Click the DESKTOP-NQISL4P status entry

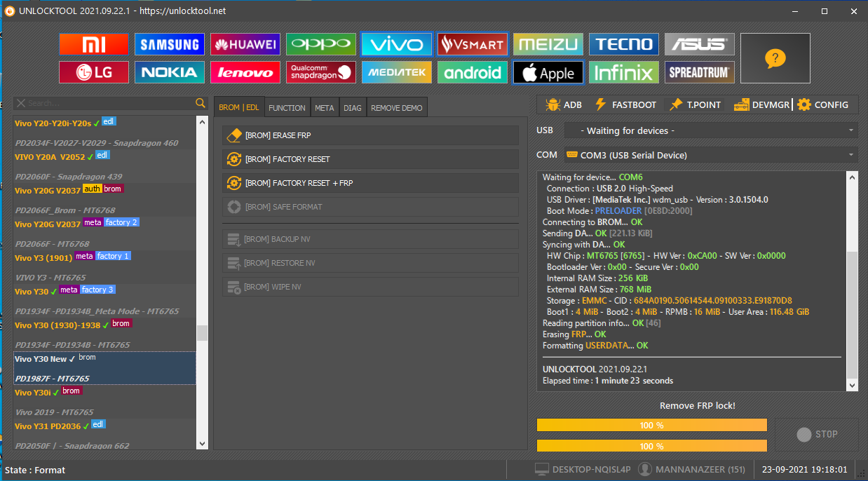581,470
